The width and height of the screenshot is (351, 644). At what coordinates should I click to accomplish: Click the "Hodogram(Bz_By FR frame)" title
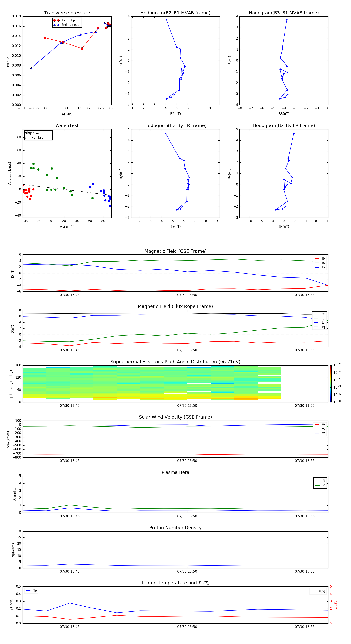point(175,125)
